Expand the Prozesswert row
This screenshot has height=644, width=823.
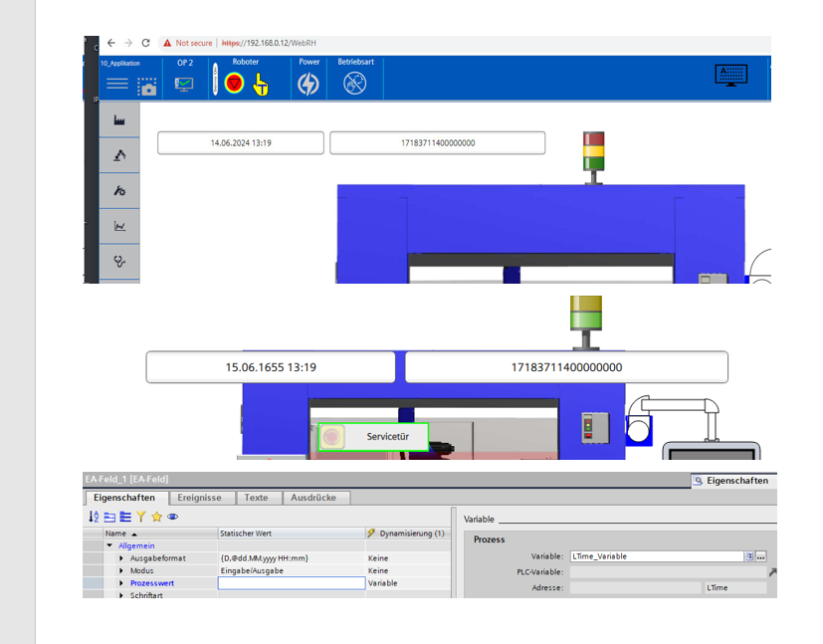click(x=121, y=583)
